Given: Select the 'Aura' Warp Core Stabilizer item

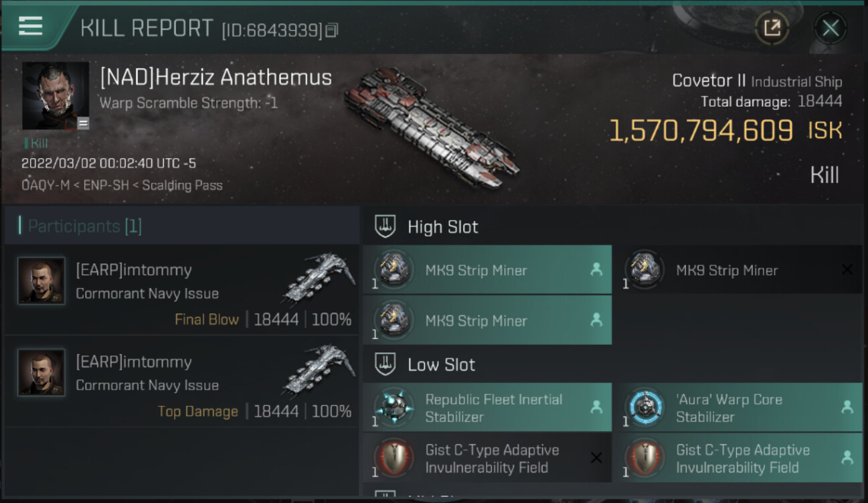Looking at the screenshot, I should pos(736,407).
